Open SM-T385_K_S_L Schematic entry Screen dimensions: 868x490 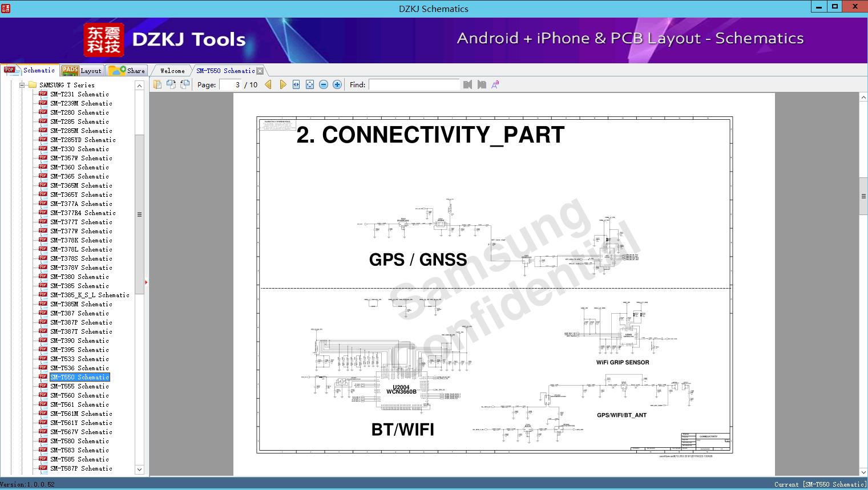(x=90, y=295)
